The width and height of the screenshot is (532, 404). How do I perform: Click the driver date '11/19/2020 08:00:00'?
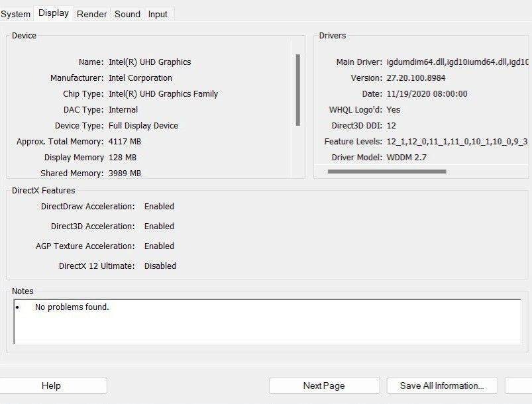click(427, 94)
